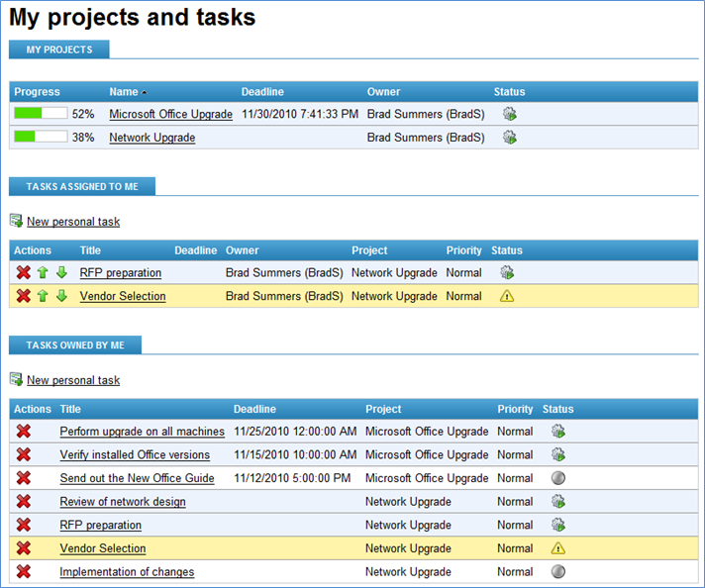Click grey status circle for Send out the New Office Guide

point(558,478)
